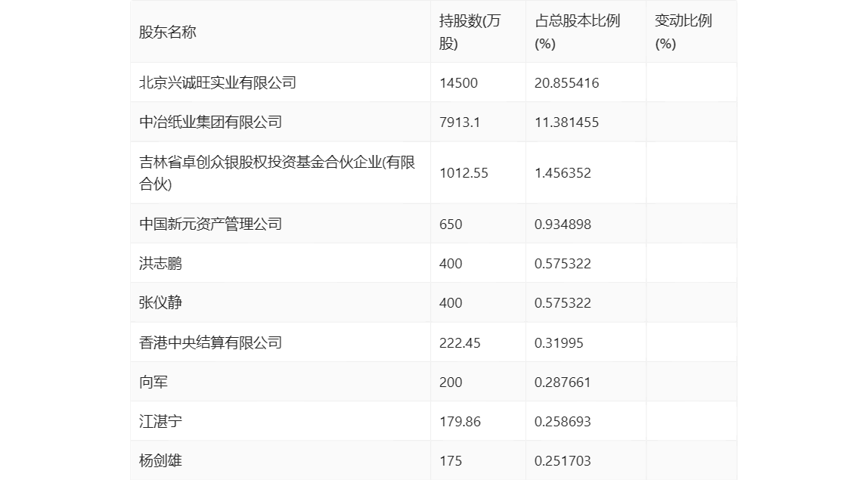Select shareholder 洪志鹏
Viewport: 868px width, 480px height.
tap(160, 263)
